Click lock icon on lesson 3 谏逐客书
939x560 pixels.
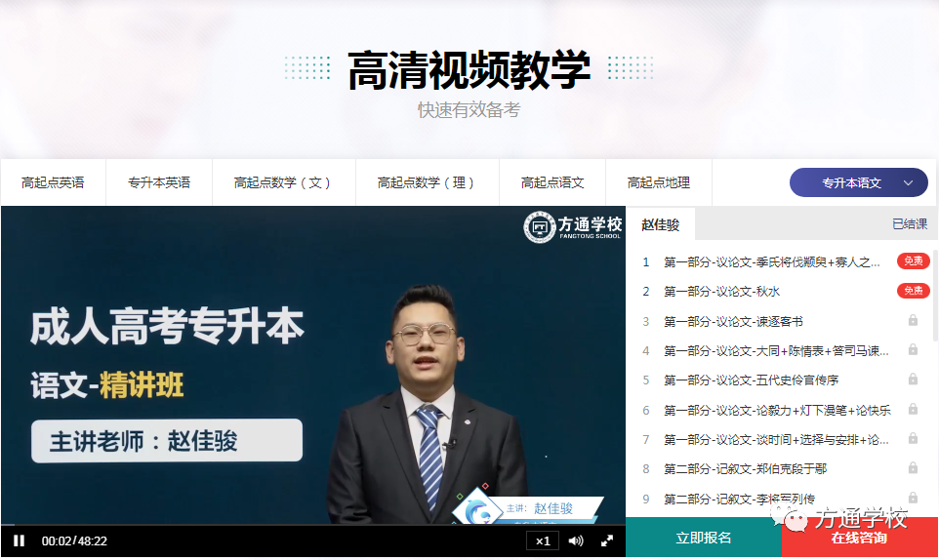(913, 321)
